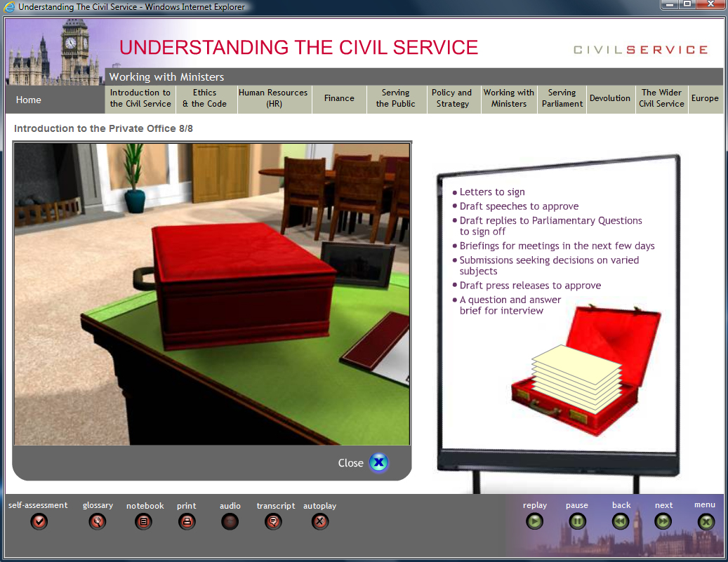
Task: Go back to previous slide
Action: pyautogui.click(x=621, y=521)
